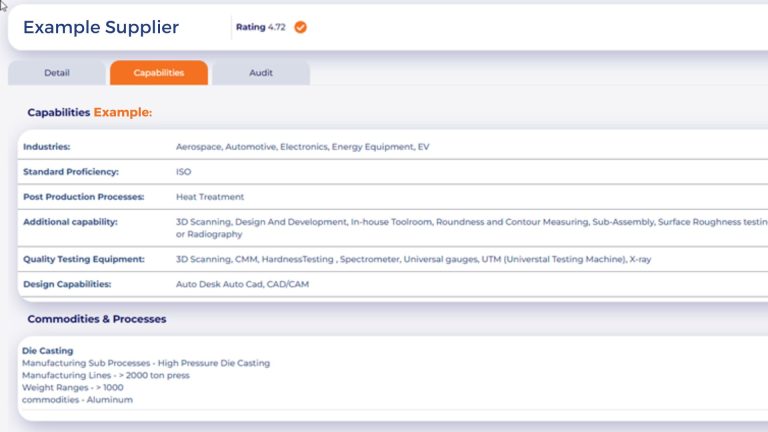This screenshot has width=768, height=432.
Task: Select the Die Casting entry title
Action: point(45,351)
